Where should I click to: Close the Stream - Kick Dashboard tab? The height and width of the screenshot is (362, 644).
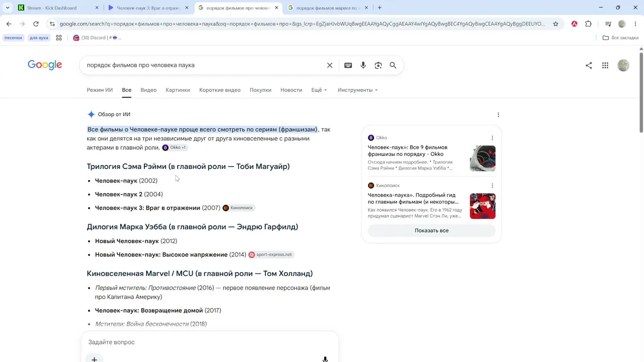[97, 8]
